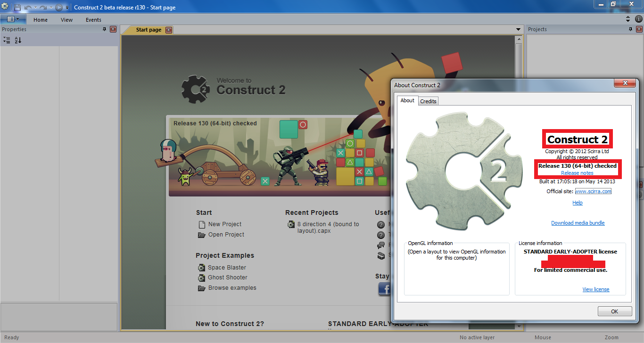Click the OK button in About dialog
This screenshot has height=343, width=644.
pos(615,311)
